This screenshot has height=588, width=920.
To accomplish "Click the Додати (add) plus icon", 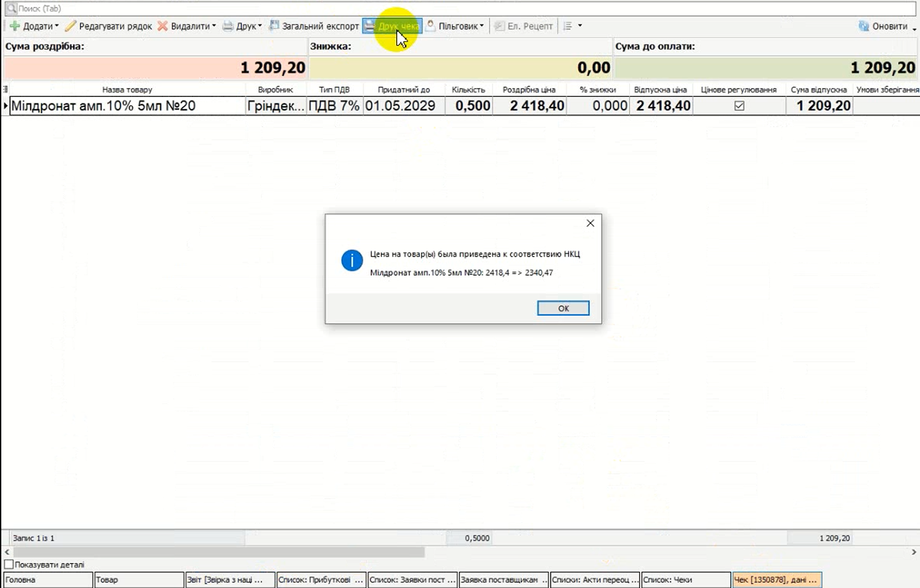I will tap(15, 26).
